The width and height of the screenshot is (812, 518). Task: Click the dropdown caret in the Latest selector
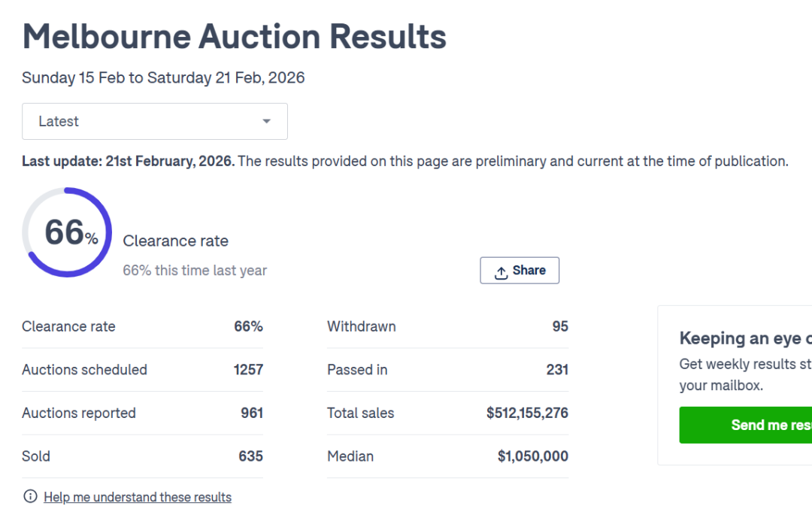coord(266,122)
